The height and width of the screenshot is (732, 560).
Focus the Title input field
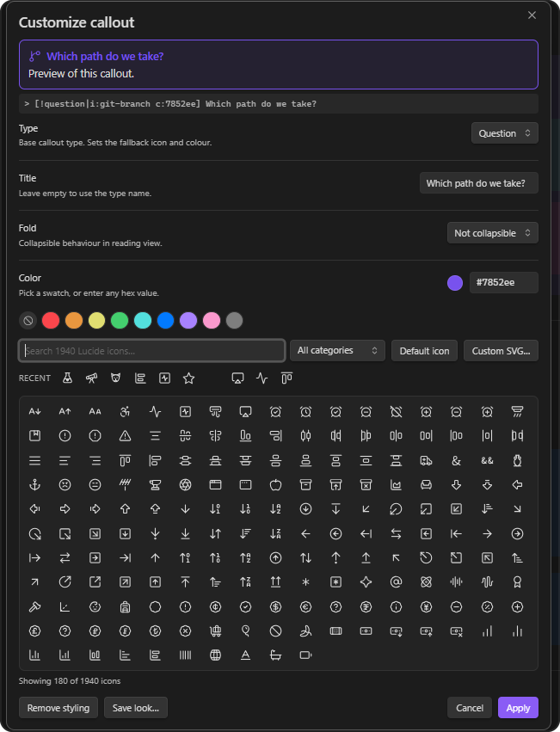pos(479,183)
